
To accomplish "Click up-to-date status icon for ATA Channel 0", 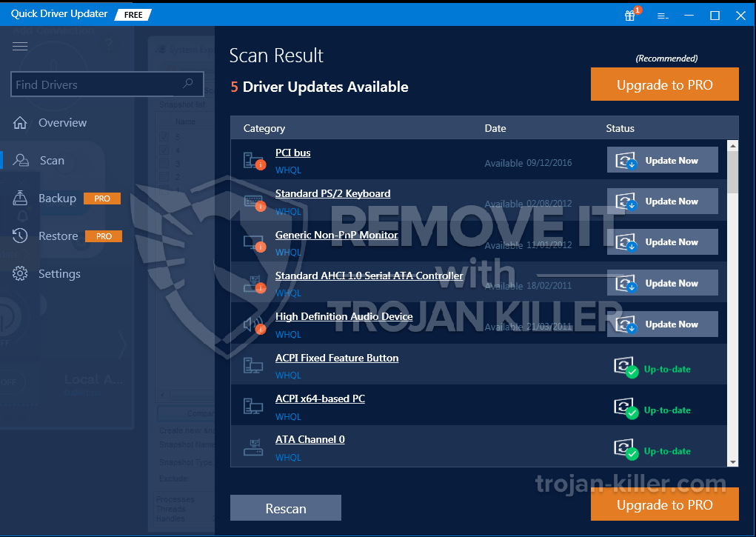I will click(626, 450).
